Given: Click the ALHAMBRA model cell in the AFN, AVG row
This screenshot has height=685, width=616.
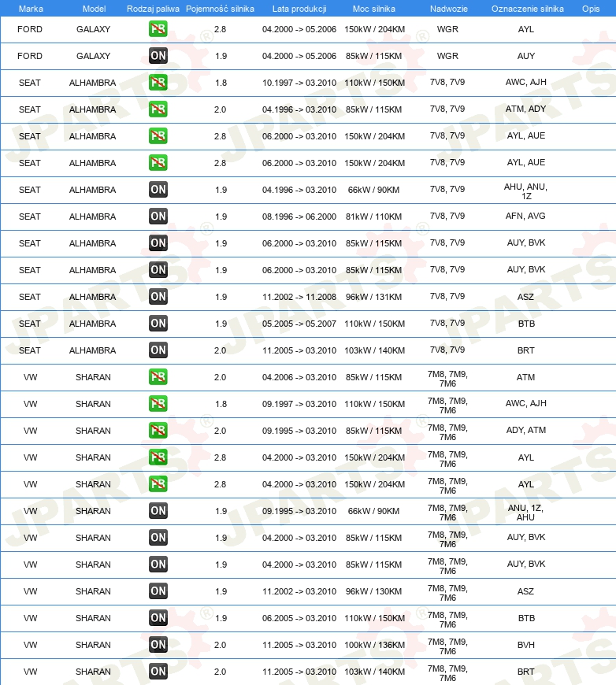Looking at the screenshot, I should (x=92, y=217).
